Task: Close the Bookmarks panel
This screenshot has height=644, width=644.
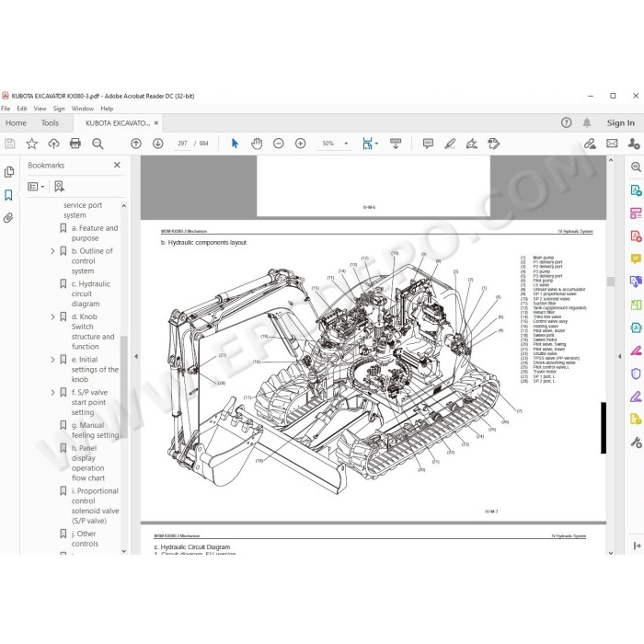Action: click(x=117, y=165)
